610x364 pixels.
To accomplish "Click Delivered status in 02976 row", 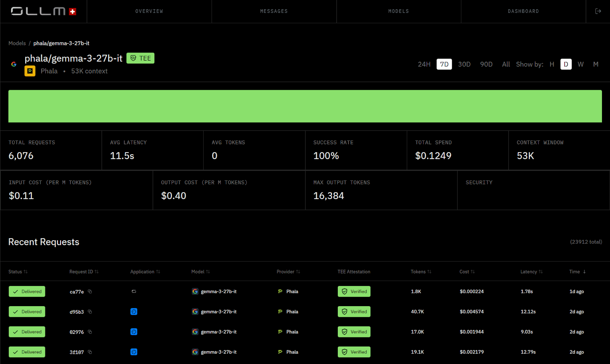I will tap(27, 332).
